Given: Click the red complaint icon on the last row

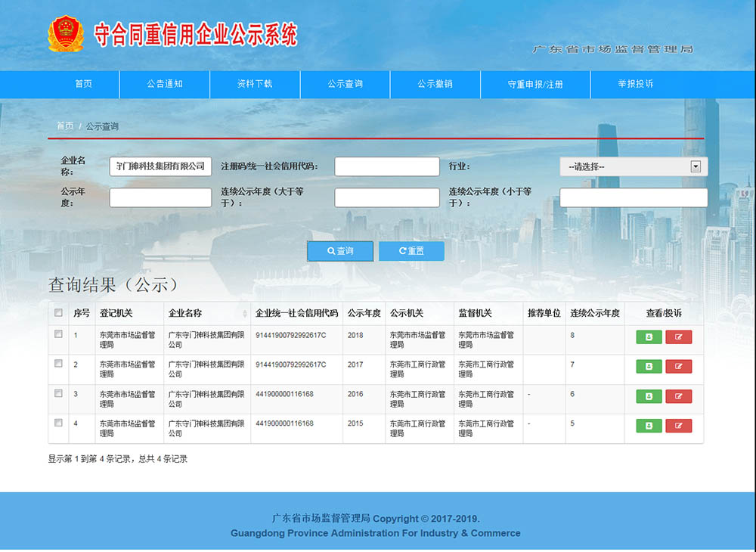Looking at the screenshot, I should [x=679, y=426].
